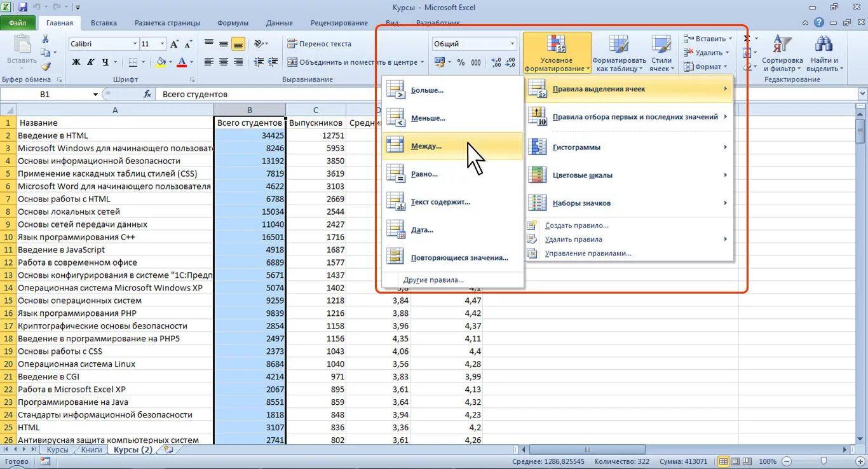Choose Текст содержит... rule

[x=453, y=202]
